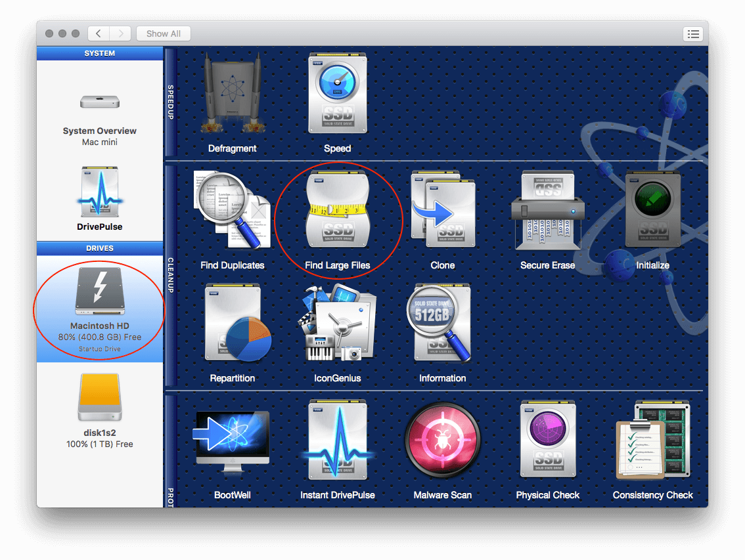This screenshot has height=560, width=745.
Task: Open the Find Duplicates tool
Action: [x=232, y=209]
